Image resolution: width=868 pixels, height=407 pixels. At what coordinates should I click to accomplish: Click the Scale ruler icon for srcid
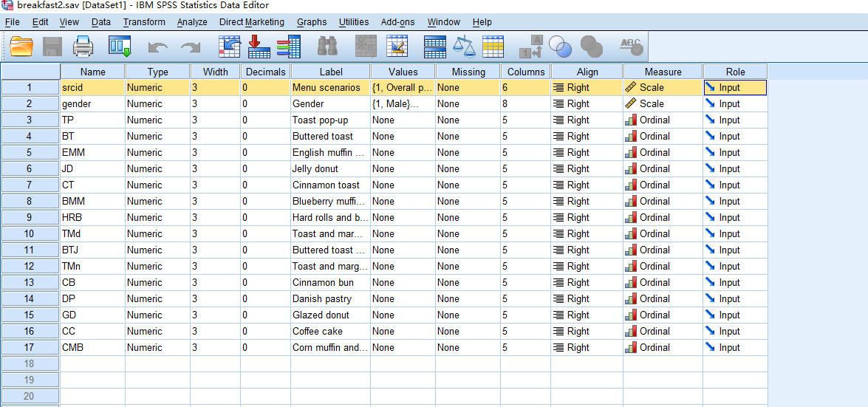click(631, 87)
